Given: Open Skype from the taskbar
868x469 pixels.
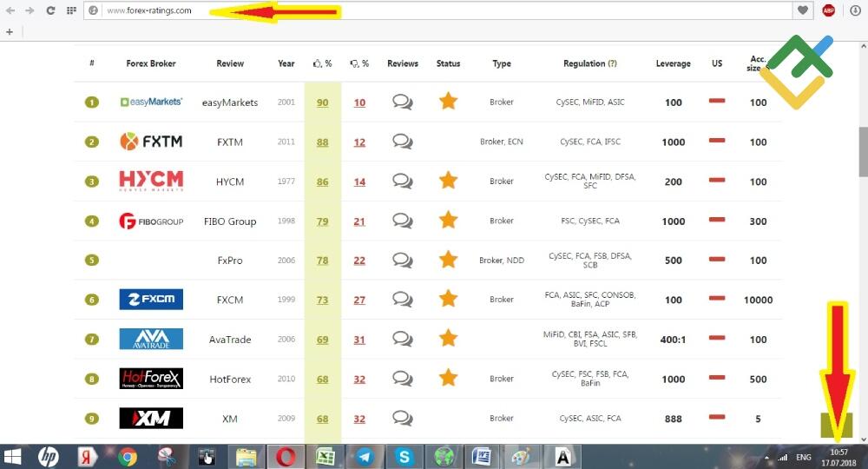Looking at the screenshot, I should (x=404, y=458).
